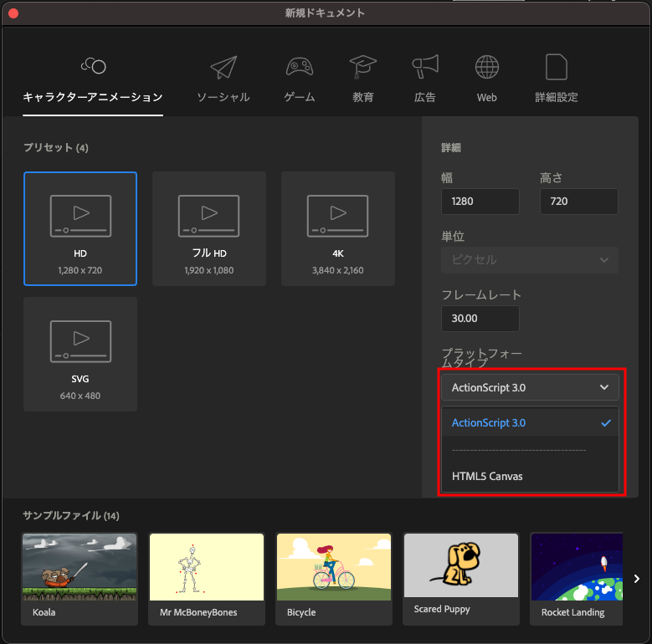Image resolution: width=652 pixels, height=644 pixels.
Task: Click the frame rate field showing 30.00
Action: pos(480,319)
